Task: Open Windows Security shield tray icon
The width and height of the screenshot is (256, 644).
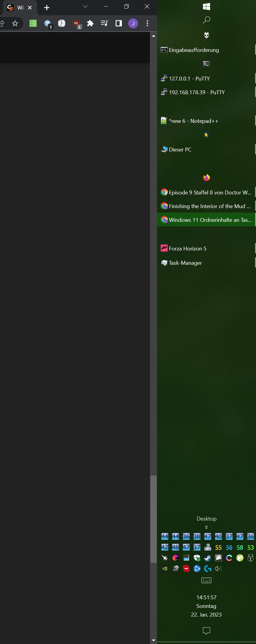Action: [197, 558]
